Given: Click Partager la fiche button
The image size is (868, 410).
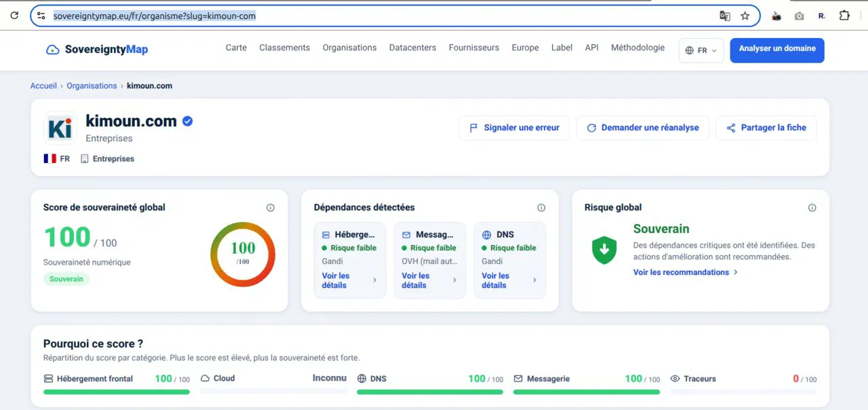Looking at the screenshot, I should click(766, 128).
